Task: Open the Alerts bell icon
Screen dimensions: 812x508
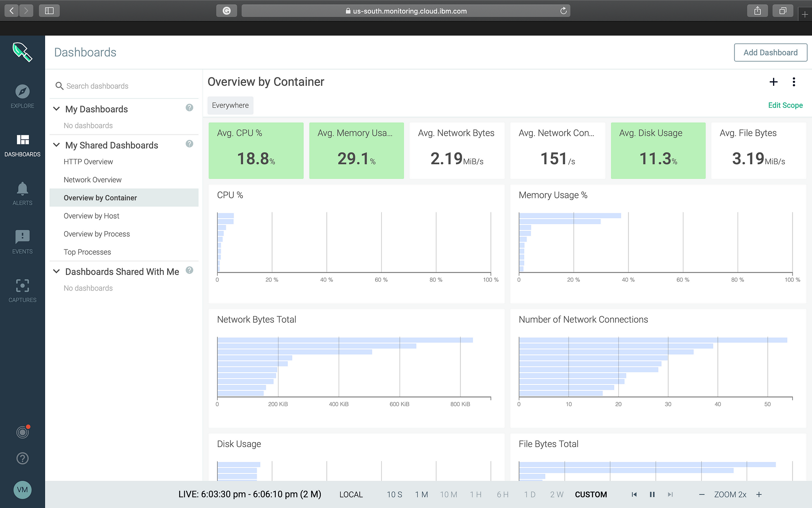Action: coord(22,189)
